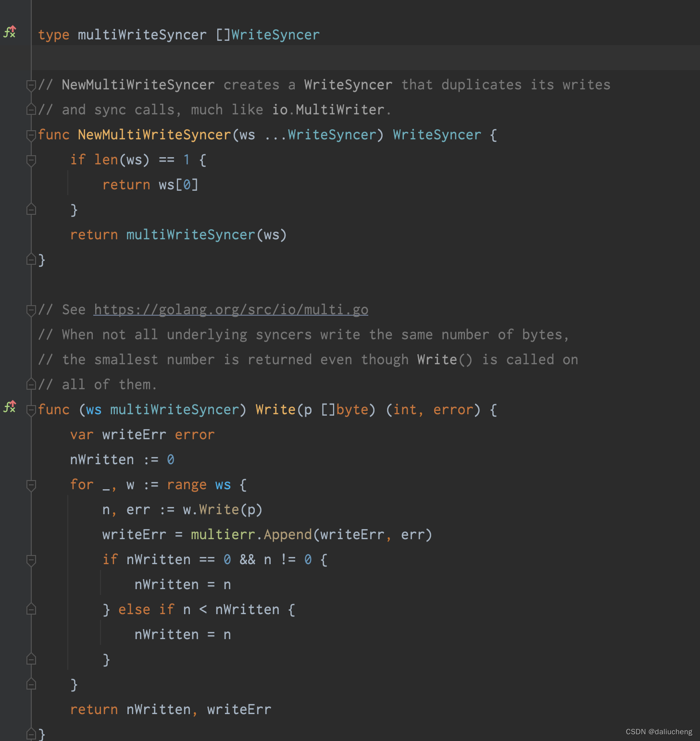Click receiver '(ws multiWriteSyncer)' in Write
700x741 pixels.
tap(162, 410)
